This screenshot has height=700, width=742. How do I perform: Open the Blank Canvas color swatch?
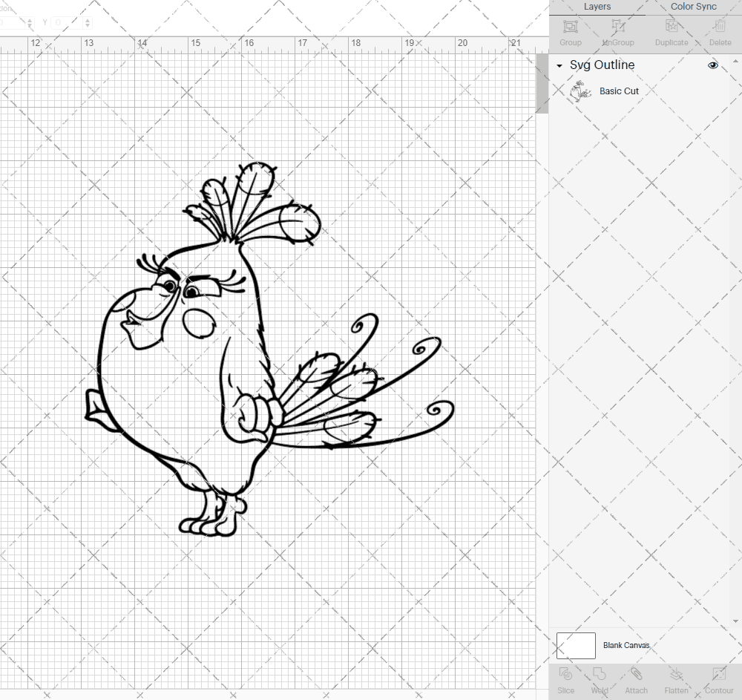tap(575, 645)
